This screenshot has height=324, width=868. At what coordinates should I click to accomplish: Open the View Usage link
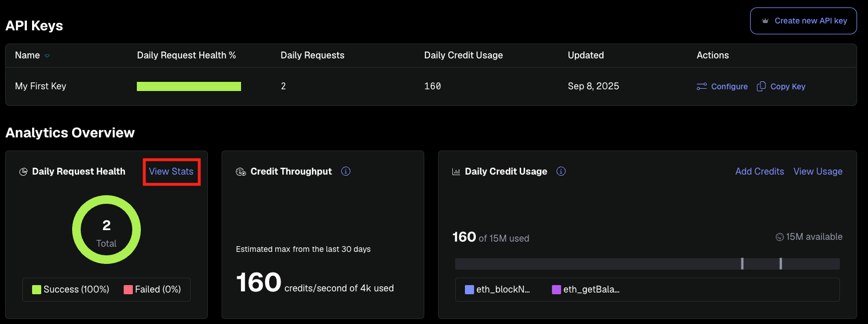click(x=818, y=171)
